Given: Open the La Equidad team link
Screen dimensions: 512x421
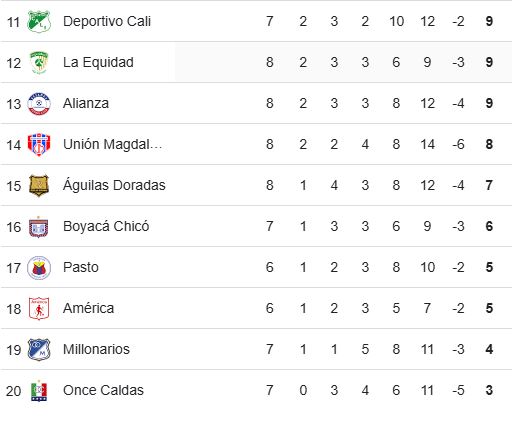Looking at the screenshot, I should tap(98, 62).
